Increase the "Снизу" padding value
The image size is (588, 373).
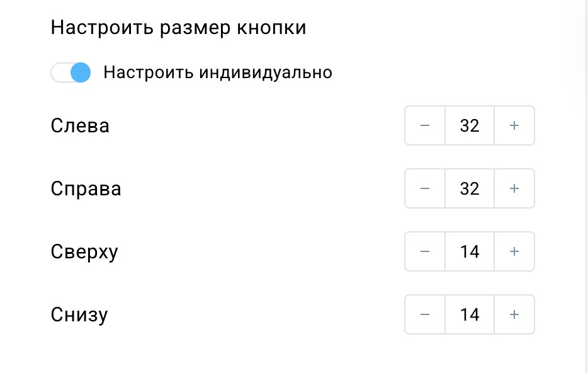[514, 314]
